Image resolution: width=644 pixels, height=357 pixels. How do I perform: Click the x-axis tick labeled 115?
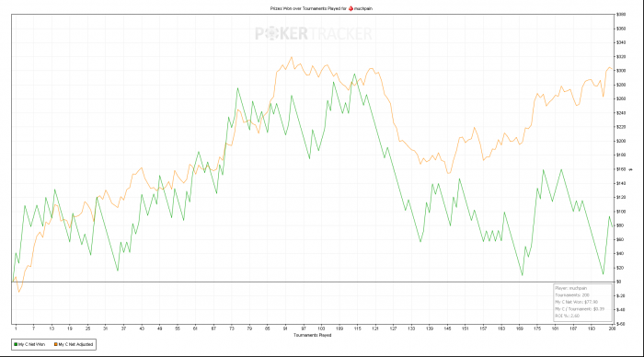357,328
